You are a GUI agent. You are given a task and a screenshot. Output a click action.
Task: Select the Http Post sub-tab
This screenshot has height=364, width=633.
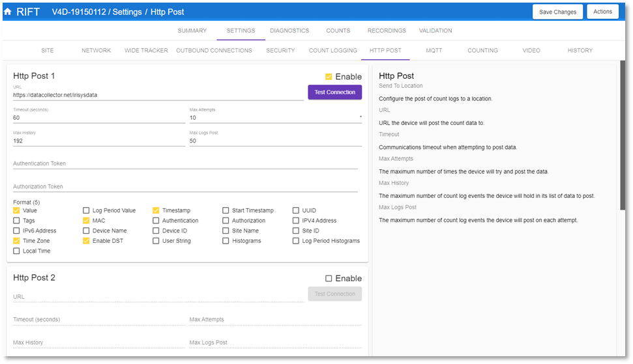click(x=385, y=50)
